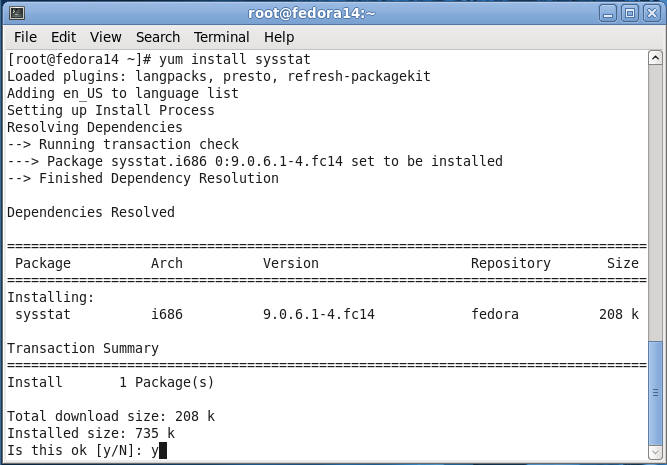The height and width of the screenshot is (465, 667).
Task: Open the Edit menu
Action: [x=63, y=37]
